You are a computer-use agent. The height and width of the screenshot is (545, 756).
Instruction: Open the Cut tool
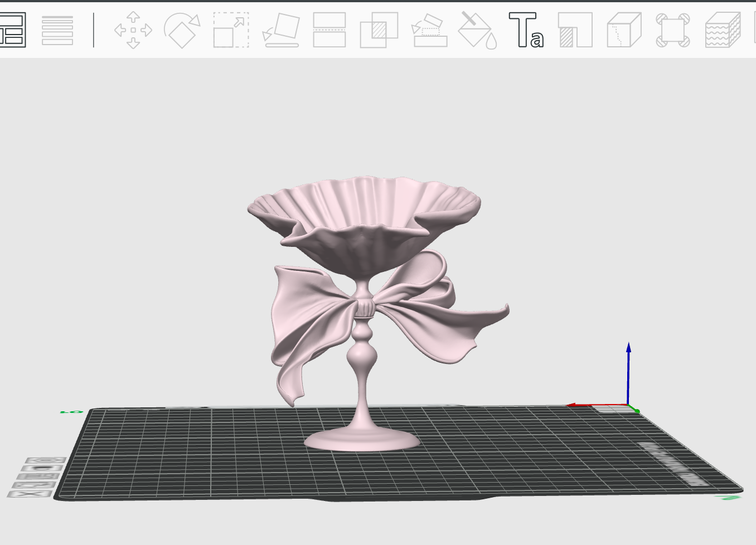329,30
